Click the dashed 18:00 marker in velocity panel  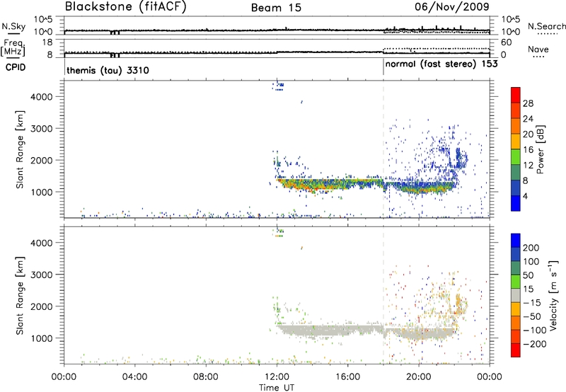click(x=383, y=294)
